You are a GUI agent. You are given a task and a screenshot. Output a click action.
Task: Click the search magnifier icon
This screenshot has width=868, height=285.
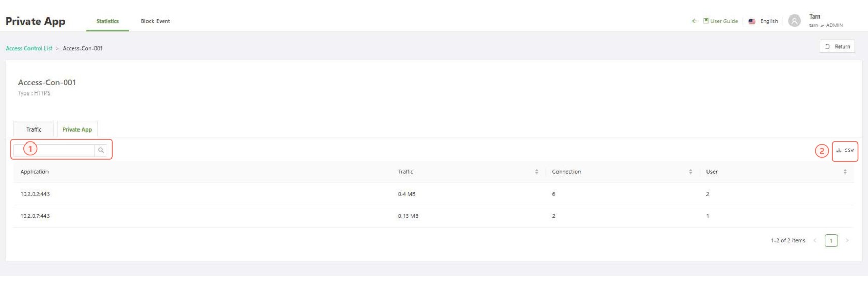click(x=101, y=150)
